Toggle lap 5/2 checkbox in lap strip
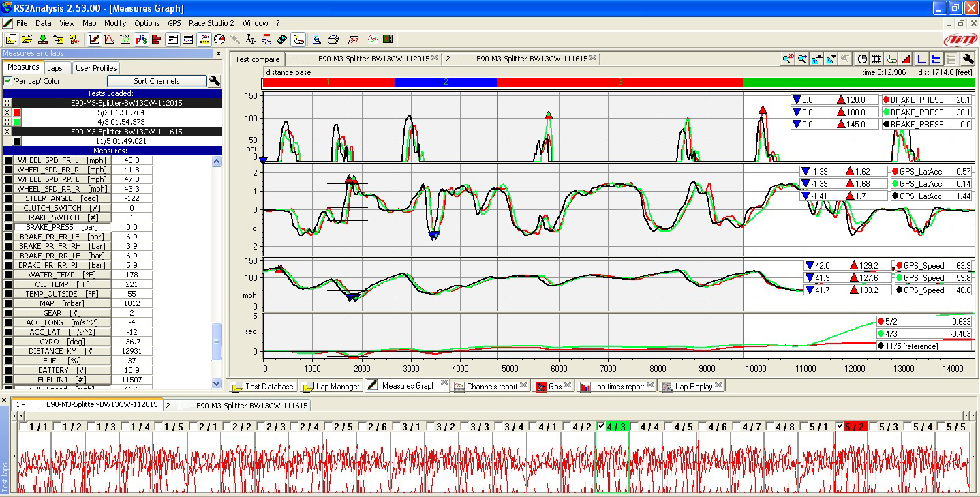The height and width of the screenshot is (497, 980). pyautogui.click(x=840, y=426)
